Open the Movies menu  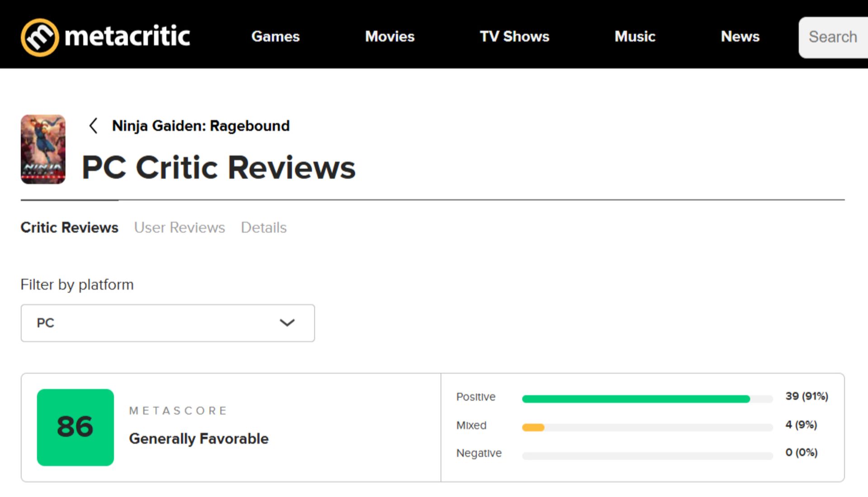[390, 37]
